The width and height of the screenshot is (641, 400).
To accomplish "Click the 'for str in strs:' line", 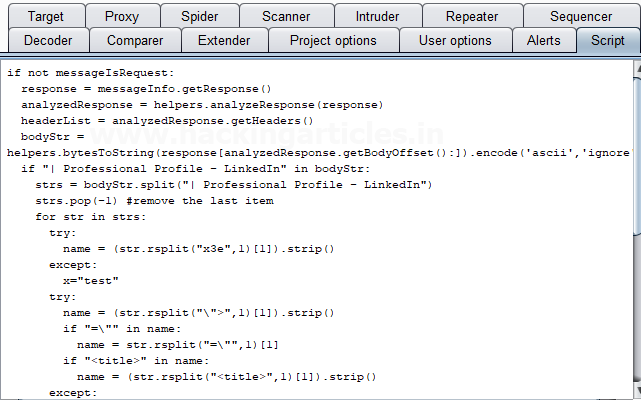I will click(90, 217).
